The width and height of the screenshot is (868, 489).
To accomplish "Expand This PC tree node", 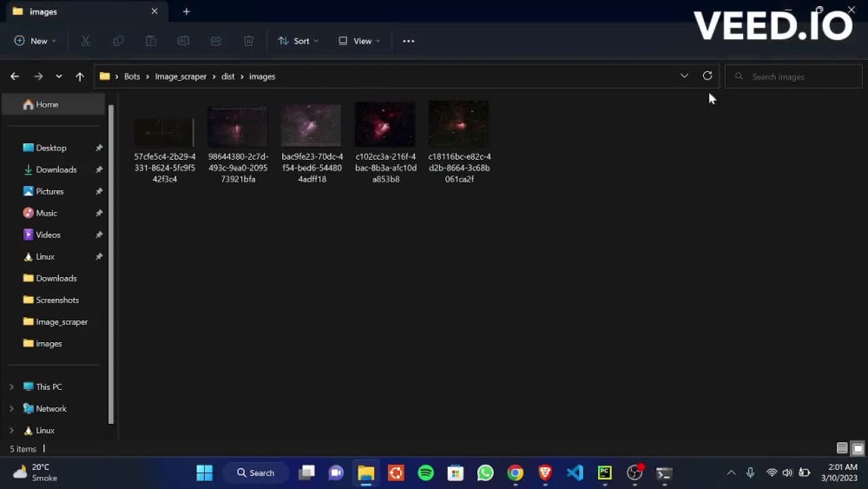I will (11, 387).
